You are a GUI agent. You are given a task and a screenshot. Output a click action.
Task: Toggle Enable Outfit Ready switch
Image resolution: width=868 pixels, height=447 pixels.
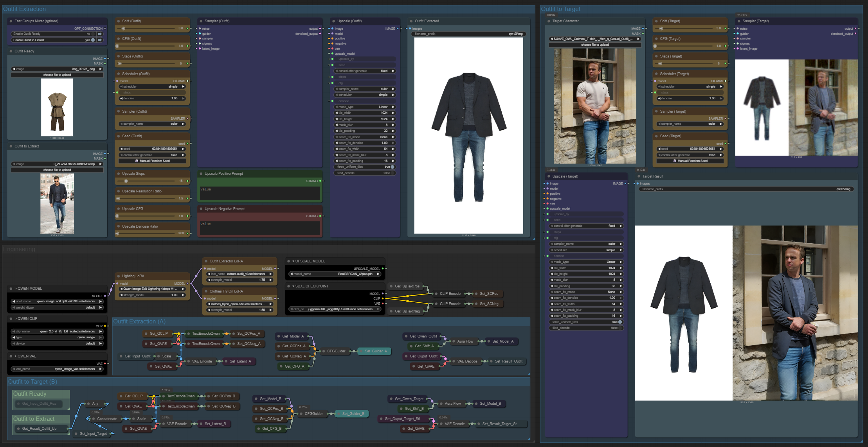(x=93, y=34)
